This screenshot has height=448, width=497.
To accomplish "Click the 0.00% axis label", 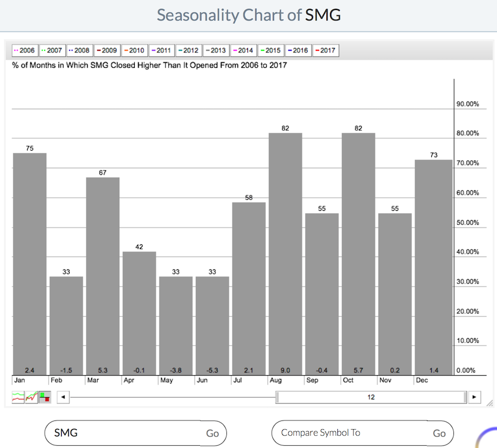I will tap(466, 370).
